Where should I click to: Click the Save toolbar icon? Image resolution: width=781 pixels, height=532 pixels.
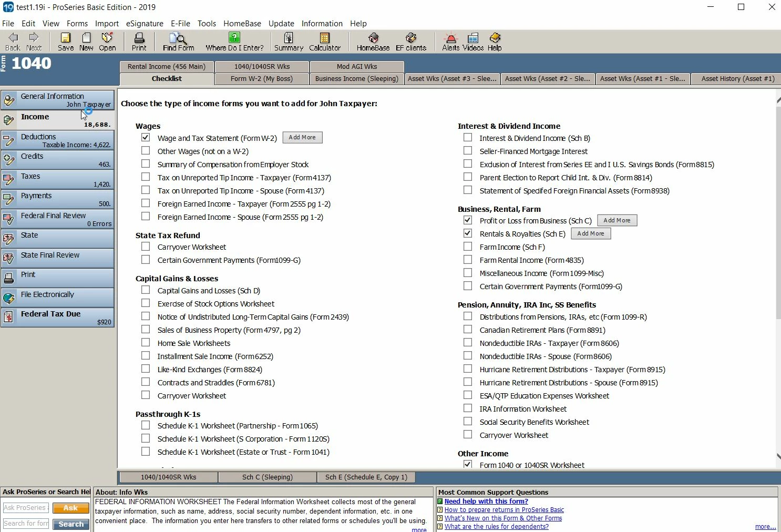(x=65, y=42)
